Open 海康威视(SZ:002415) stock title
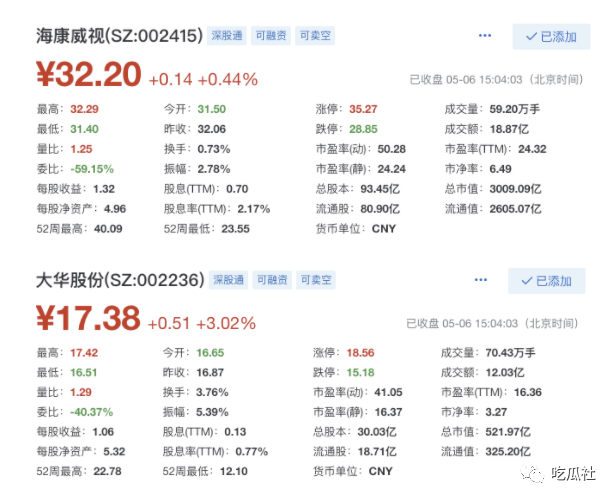615x500 pixels. 119,37
